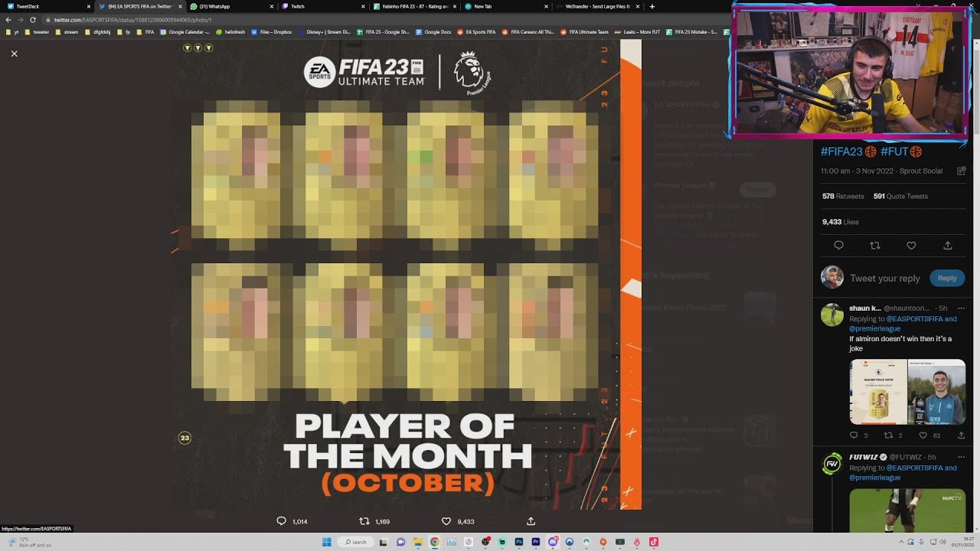Open the FUTWIZ profile avatar

coord(832,464)
